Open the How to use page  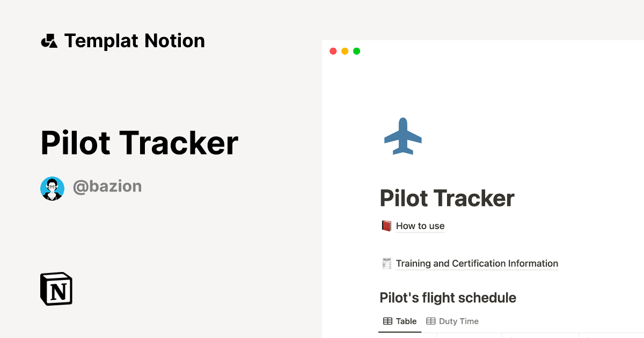420,226
